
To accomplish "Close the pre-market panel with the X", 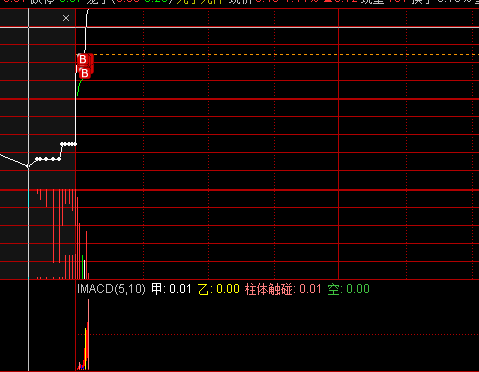I will (x=66, y=18).
